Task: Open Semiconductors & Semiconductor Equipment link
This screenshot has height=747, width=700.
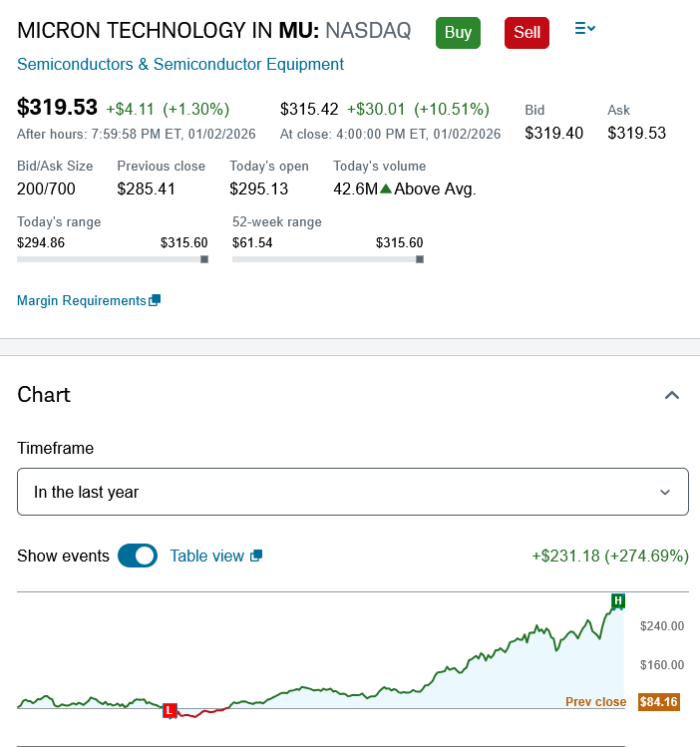Action: 180,65
